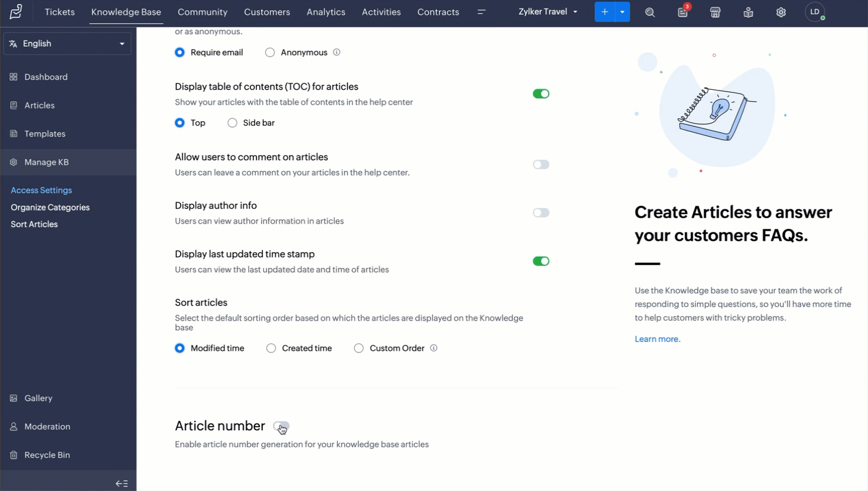868x491 pixels.
Task: Open the marketplace store icon
Action: [x=715, y=12]
